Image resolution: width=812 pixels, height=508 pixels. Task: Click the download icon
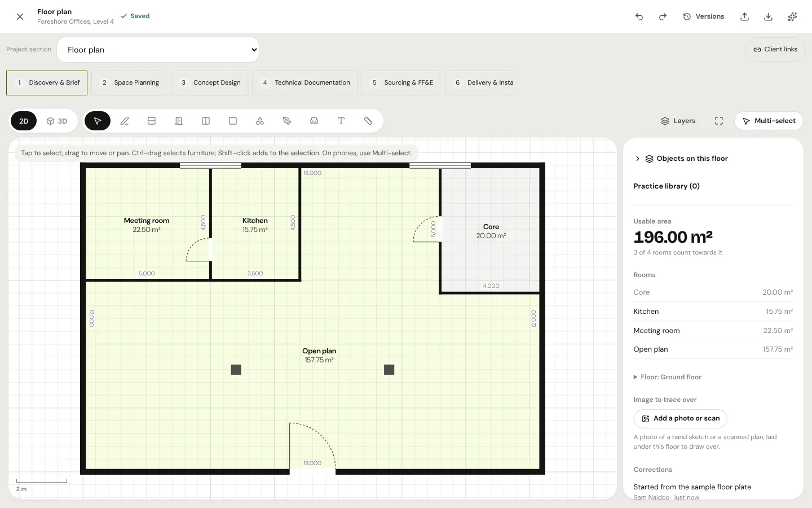point(768,16)
